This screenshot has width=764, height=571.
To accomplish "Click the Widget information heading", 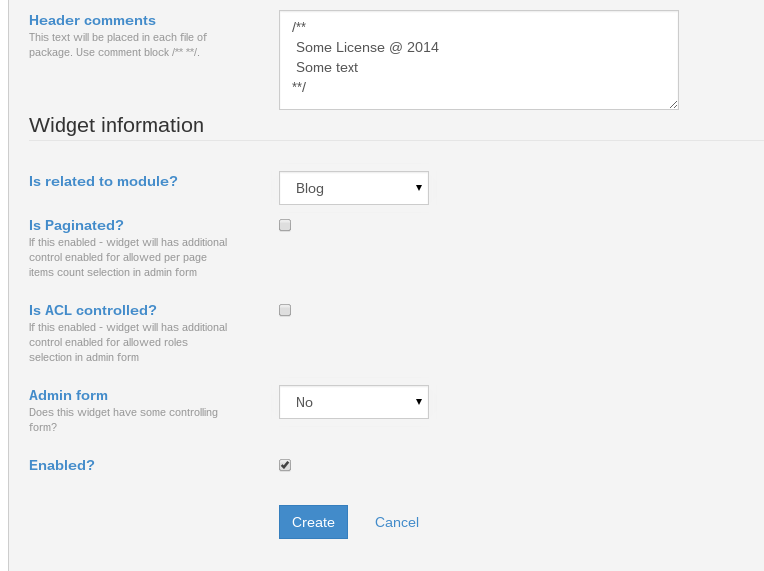I will pyautogui.click(x=116, y=125).
